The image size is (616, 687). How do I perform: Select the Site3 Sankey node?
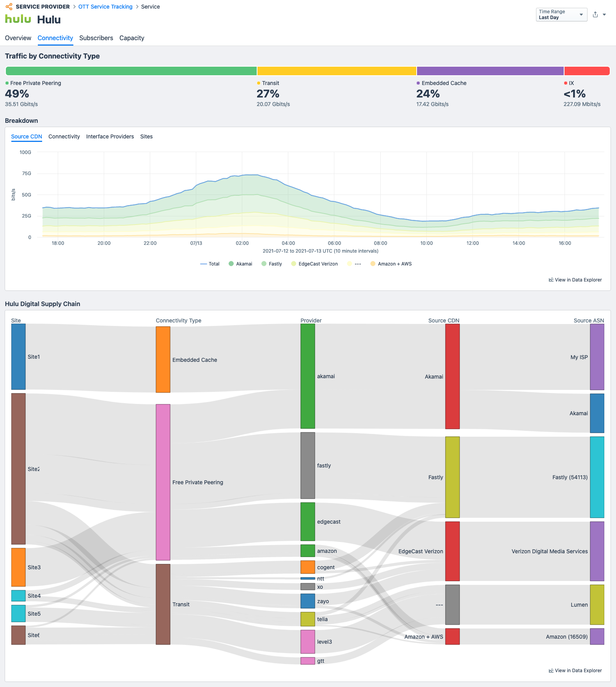(18, 567)
